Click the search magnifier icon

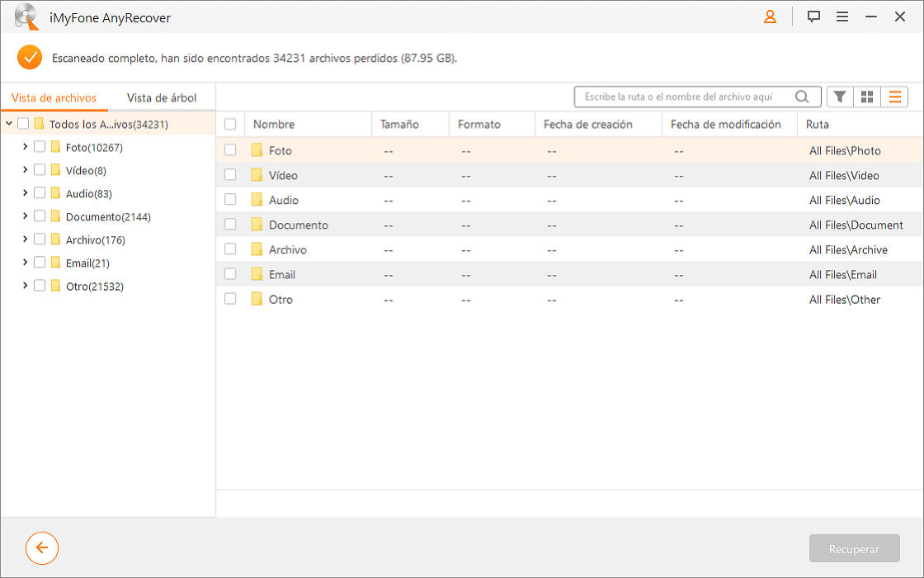coord(801,97)
